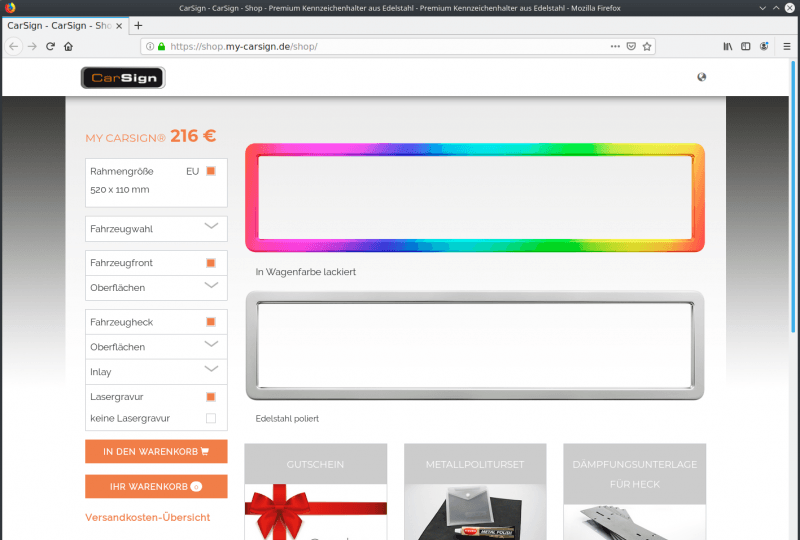Go forward with the browser forward arrow
Screen dimensions: 800x540
32,46
